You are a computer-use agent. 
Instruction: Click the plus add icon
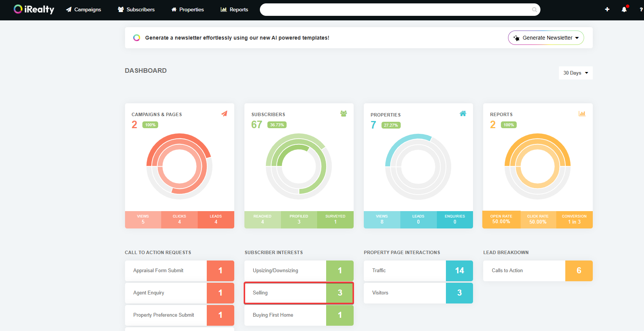(607, 9)
